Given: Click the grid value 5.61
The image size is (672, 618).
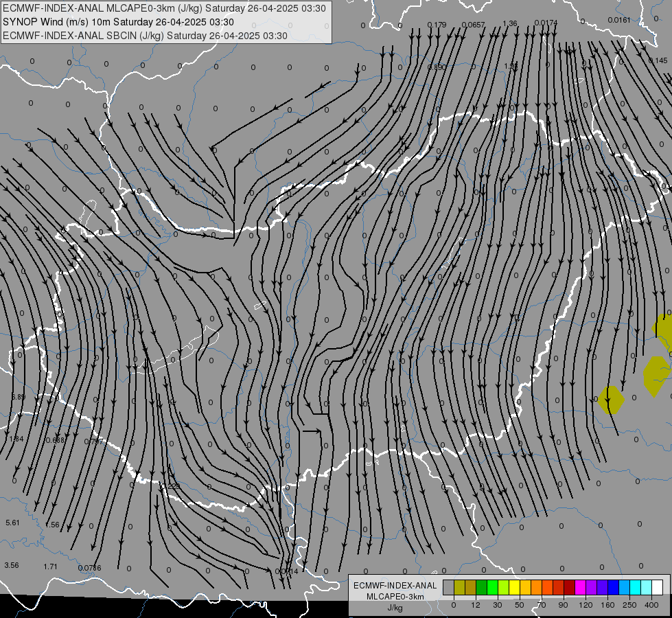Looking at the screenshot, I should (12, 523).
